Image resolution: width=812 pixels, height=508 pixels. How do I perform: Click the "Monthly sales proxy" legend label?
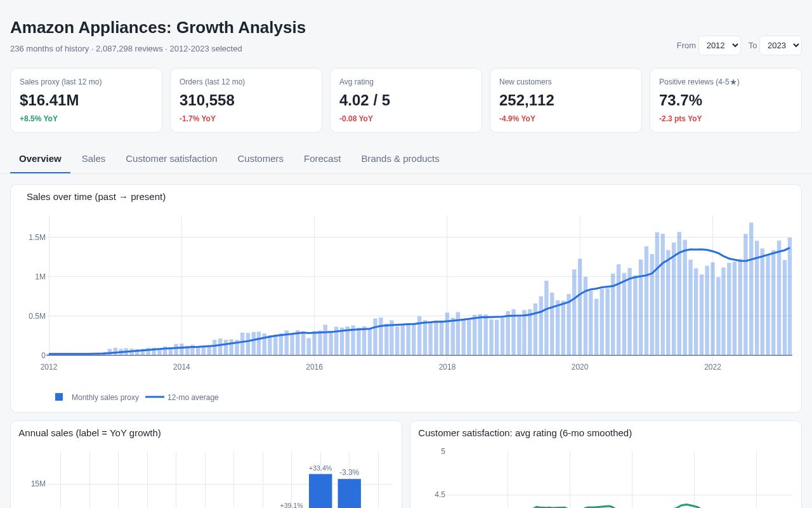(x=105, y=398)
